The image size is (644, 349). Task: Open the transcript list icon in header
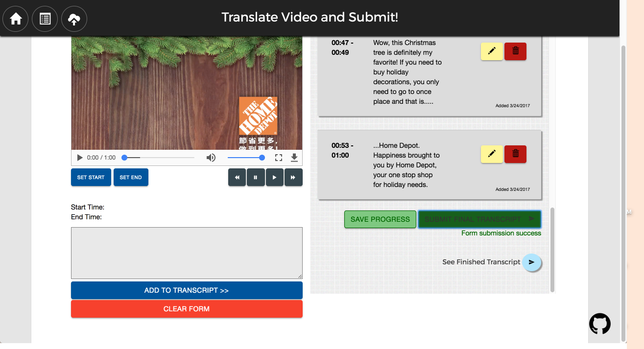pos(45,19)
